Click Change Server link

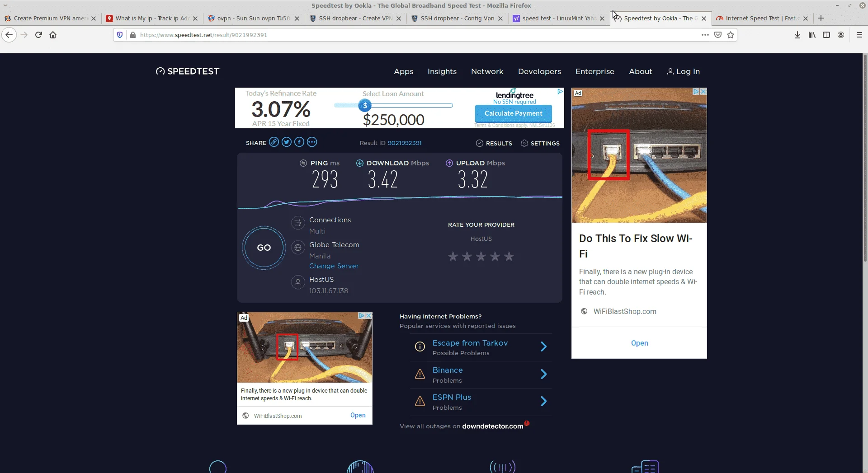pyautogui.click(x=334, y=266)
